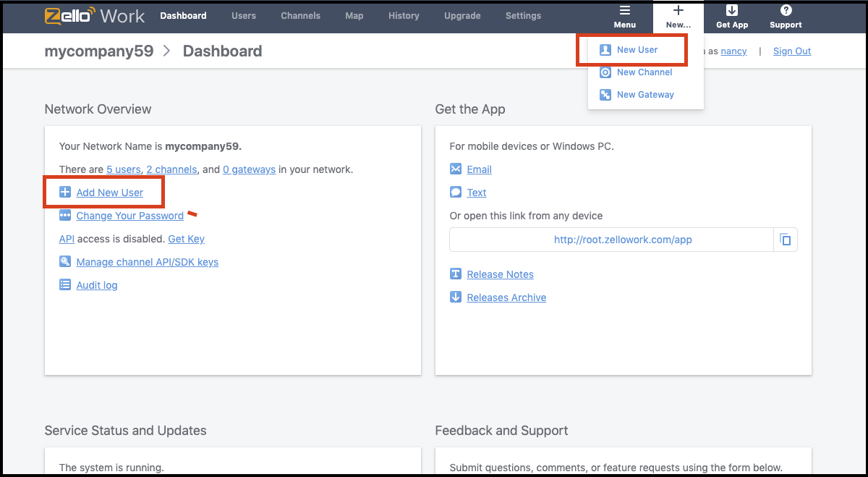Click the Text chat bubble icon

point(455,192)
